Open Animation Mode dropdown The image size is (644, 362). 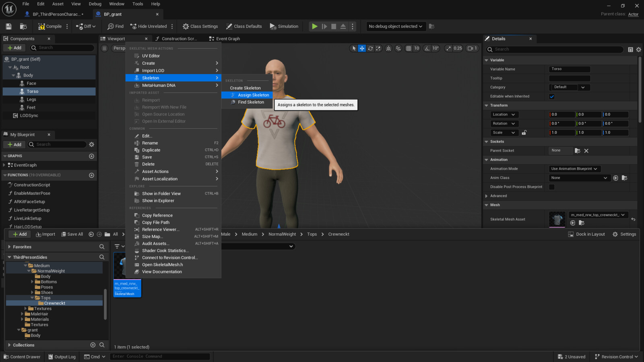574,169
